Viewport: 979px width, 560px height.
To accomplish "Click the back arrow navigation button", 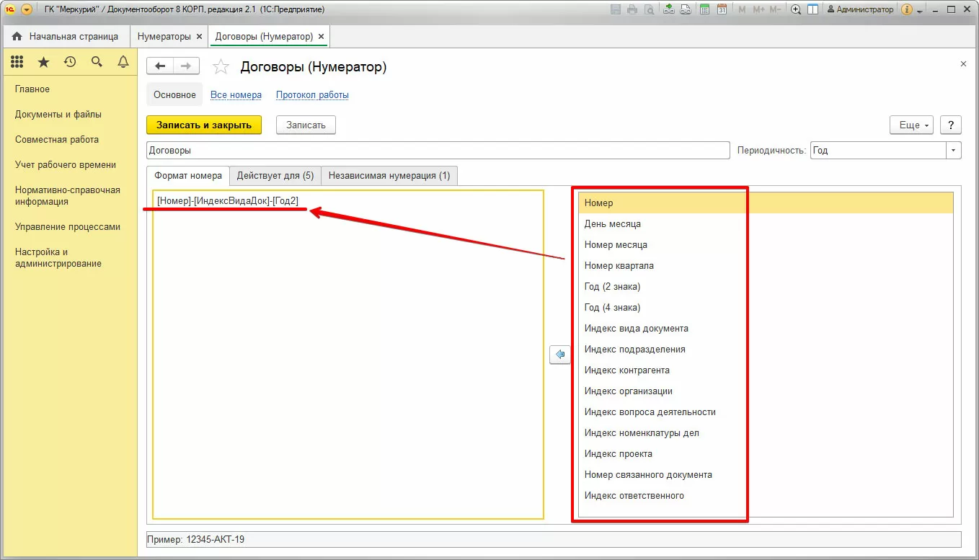I will click(x=160, y=66).
